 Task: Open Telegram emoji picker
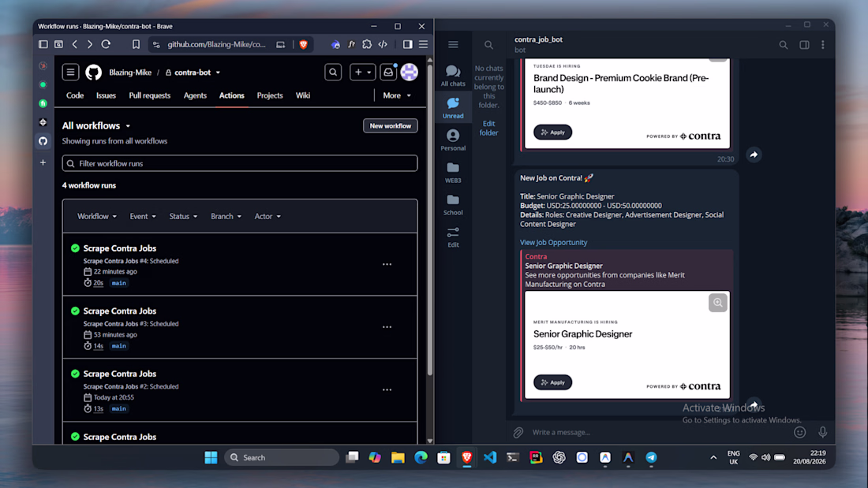coord(800,432)
